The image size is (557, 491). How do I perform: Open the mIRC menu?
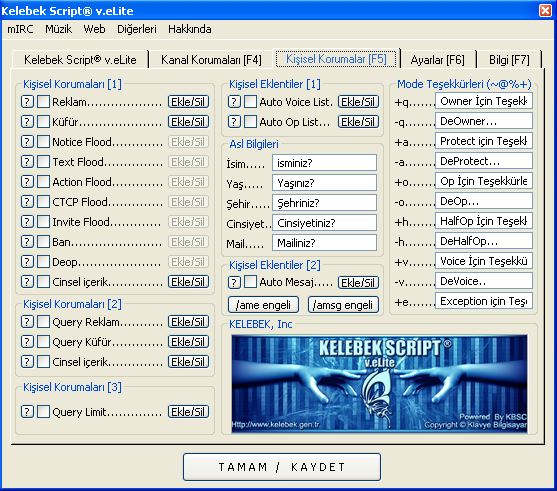click(x=20, y=29)
